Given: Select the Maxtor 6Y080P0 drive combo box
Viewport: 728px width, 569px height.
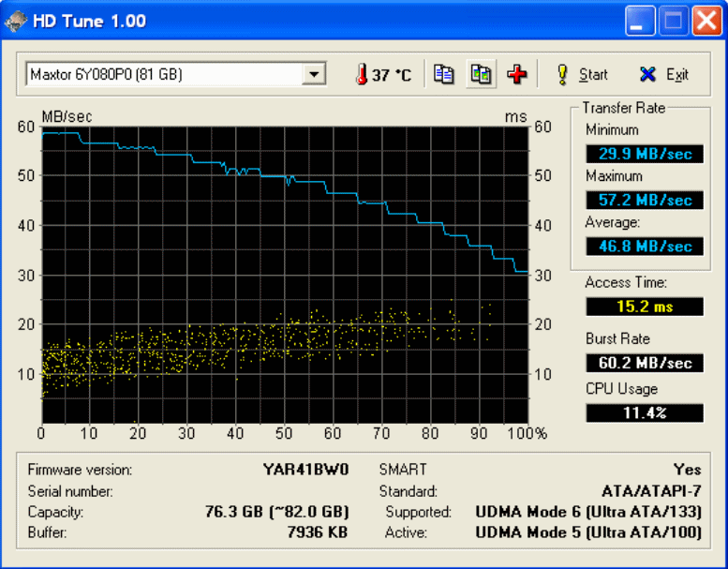Looking at the screenshot, I should [x=176, y=74].
